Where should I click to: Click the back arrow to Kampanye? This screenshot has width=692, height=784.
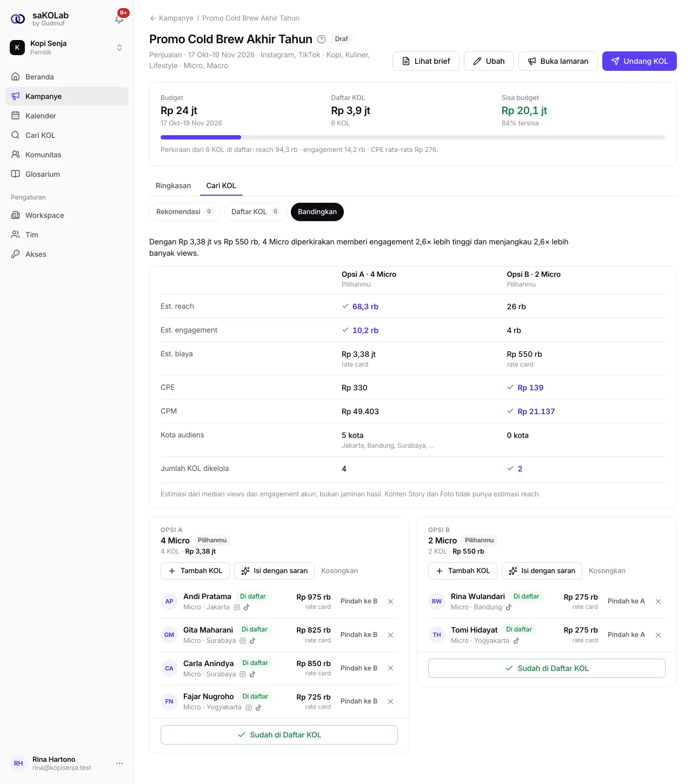153,18
